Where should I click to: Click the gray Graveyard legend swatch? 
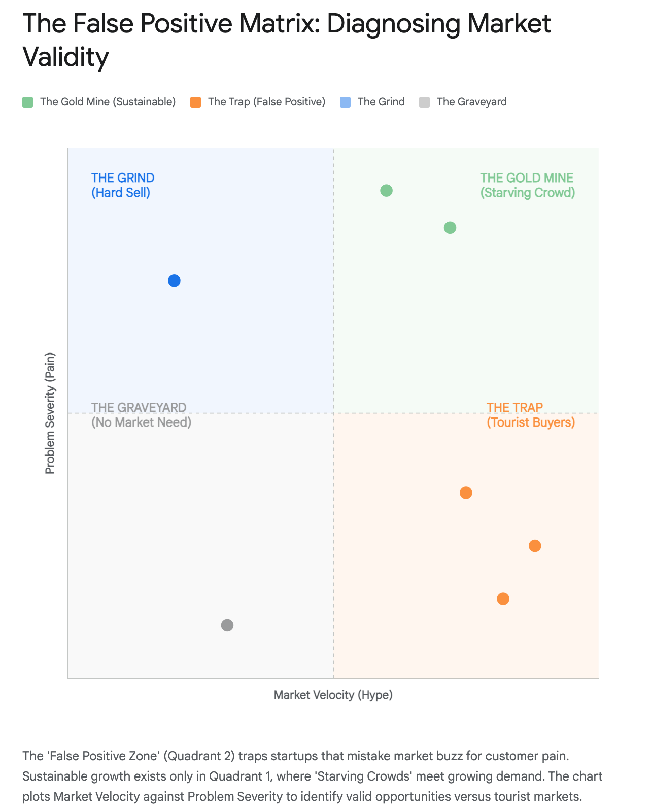click(425, 102)
